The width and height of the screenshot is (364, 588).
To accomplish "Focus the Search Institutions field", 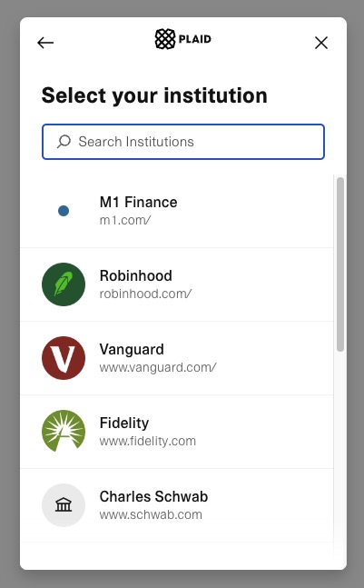I will tap(183, 142).
